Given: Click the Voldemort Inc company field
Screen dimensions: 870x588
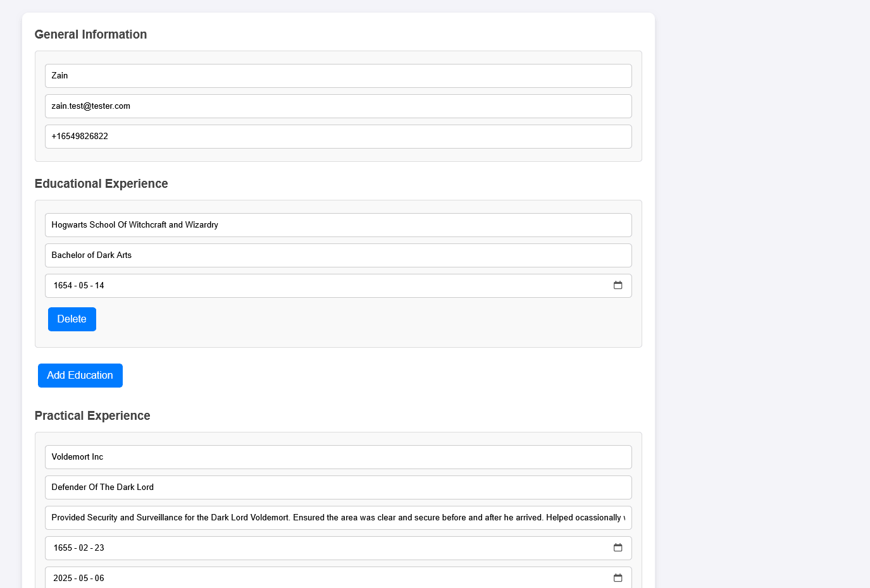Looking at the screenshot, I should click(x=338, y=457).
